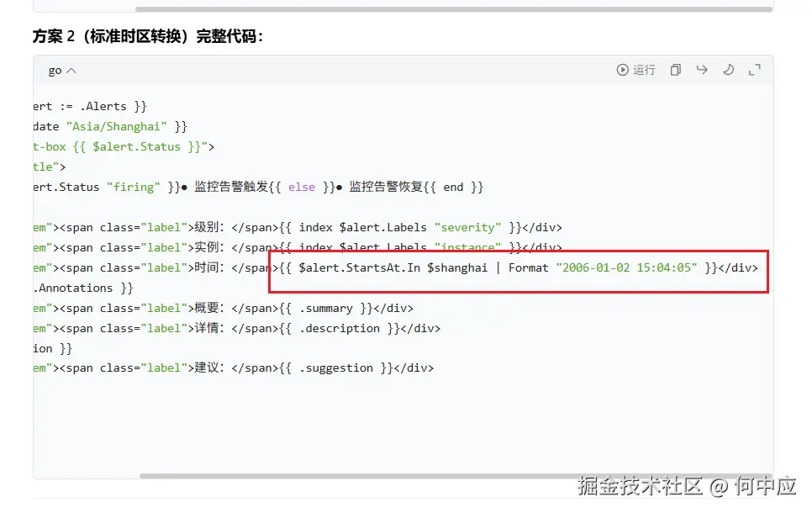Viewport: 812px width, 513px height.
Task: Click the top horizontal scrollbar above heading
Action: (454, 9)
